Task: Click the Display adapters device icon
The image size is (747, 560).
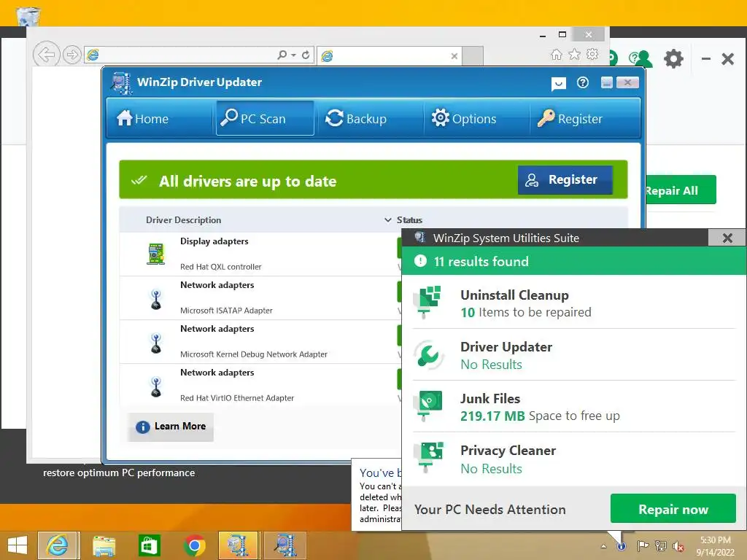Action: (156, 254)
